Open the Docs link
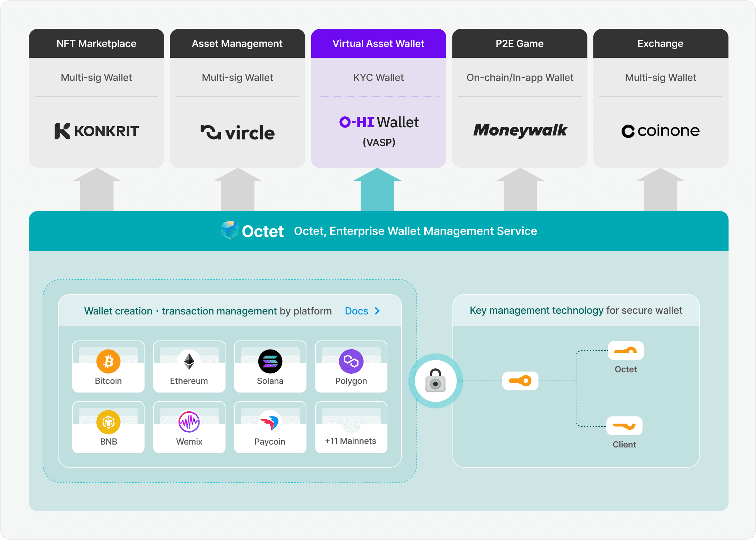 point(357,311)
